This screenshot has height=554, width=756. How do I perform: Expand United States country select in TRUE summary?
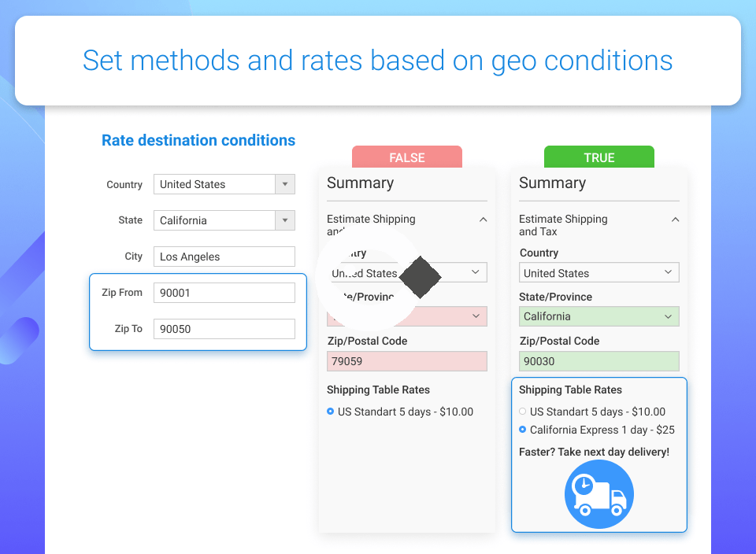pos(598,272)
